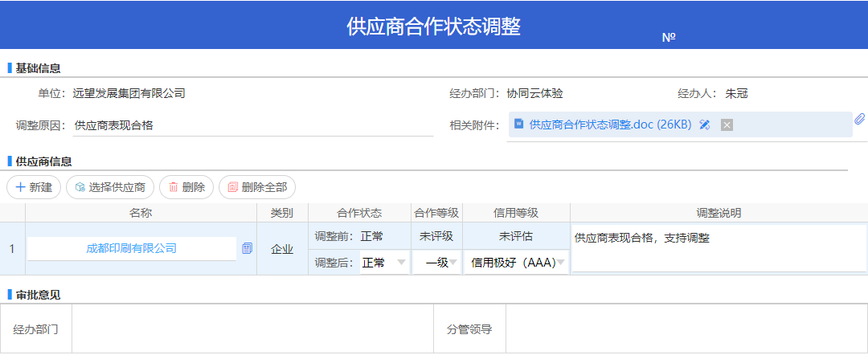Image resolution: width=868 pixels, height=355 pixels.
Task: Click the 企业 category cell
Action: pos(282,249)
